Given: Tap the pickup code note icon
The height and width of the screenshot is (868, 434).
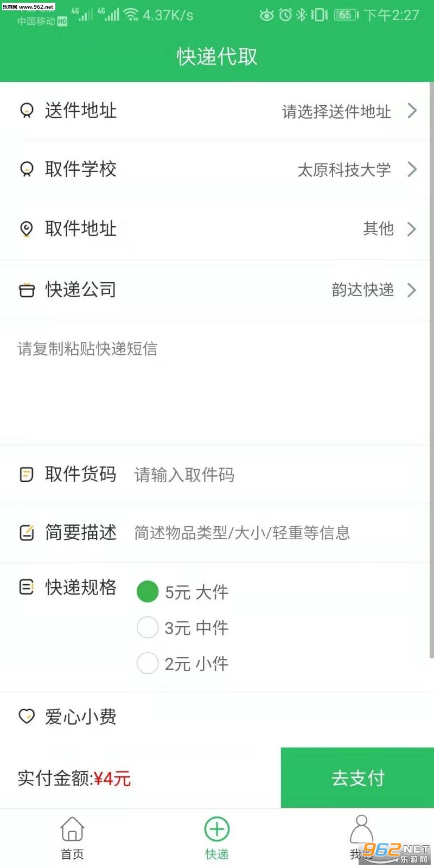Looking at the screenshot, I should (x=26, y=475).
